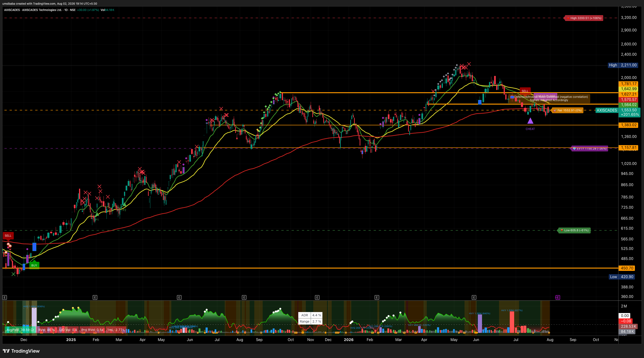Click the diamond icon in EVTY label
Image resolution: width=644 pixels, height=358 pixels.
coord(574,149)
